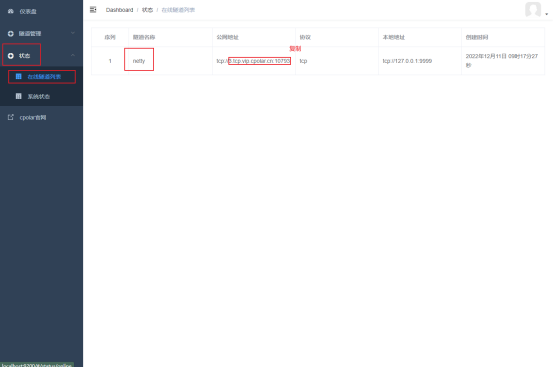Open the cpolar官网 external link
This screenshot has height=368, width=554.
pyautogui.click(x=41, y=117)
